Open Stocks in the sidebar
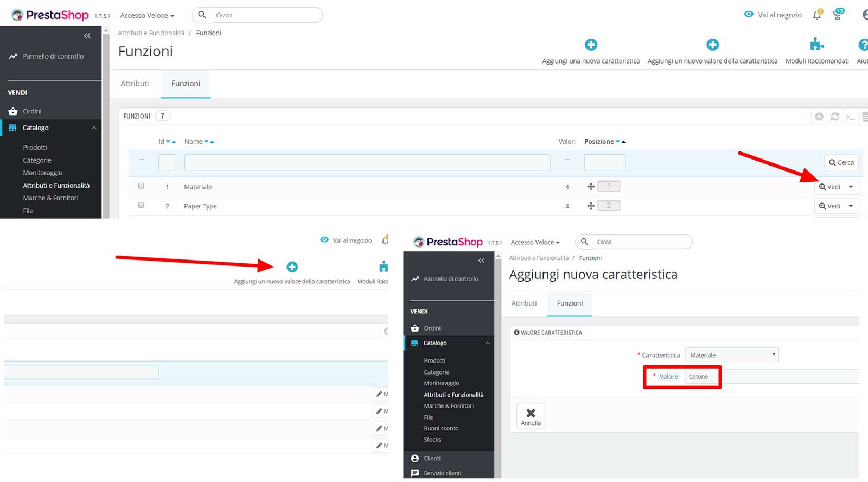868x482 pixels. point(432,440)
